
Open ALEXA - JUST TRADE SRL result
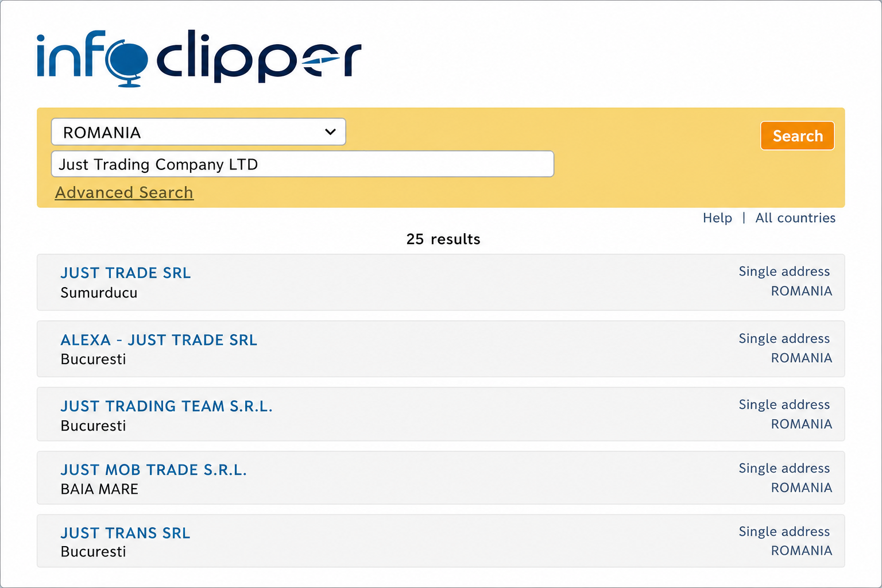pos(159,340)
